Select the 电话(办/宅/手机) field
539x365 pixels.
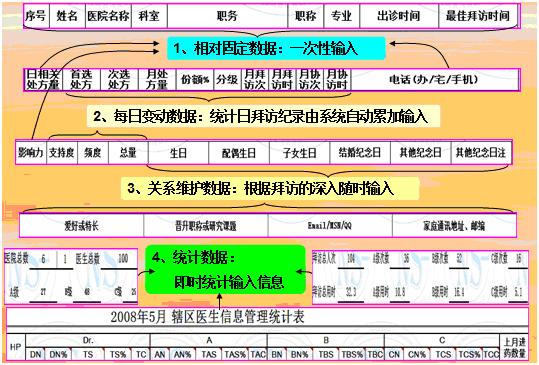click(x=434, y=80)
